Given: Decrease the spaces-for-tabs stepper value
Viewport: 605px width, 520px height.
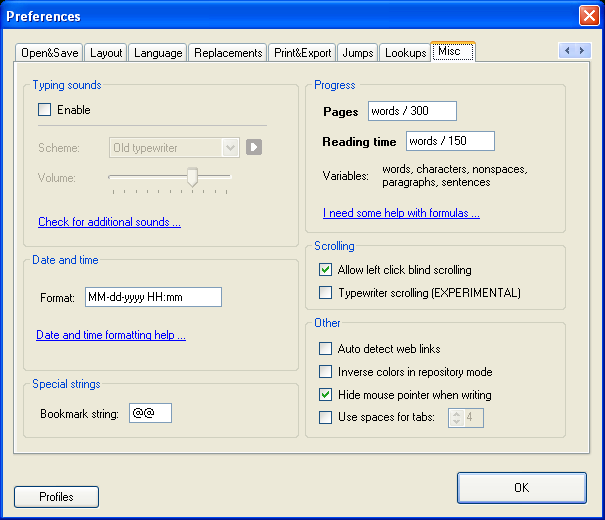Looking at the screenshot, I should pyautogui.click(x=456, y=422).
